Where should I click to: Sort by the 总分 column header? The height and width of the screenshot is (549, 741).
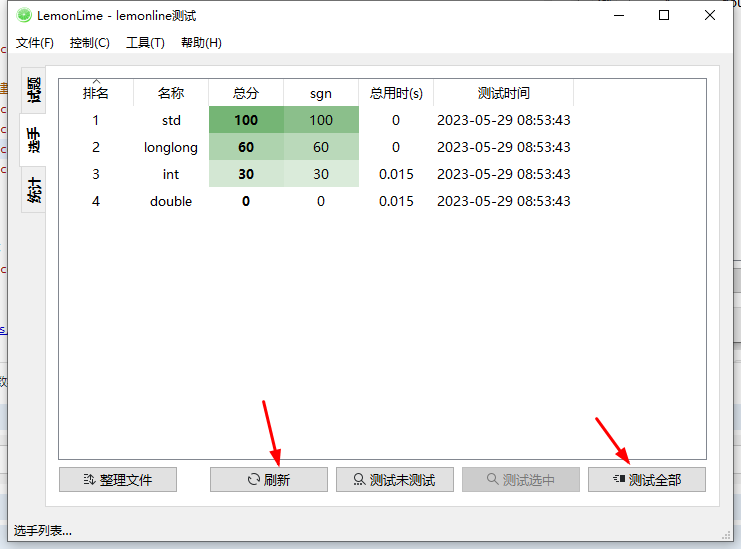click(246, 93)
